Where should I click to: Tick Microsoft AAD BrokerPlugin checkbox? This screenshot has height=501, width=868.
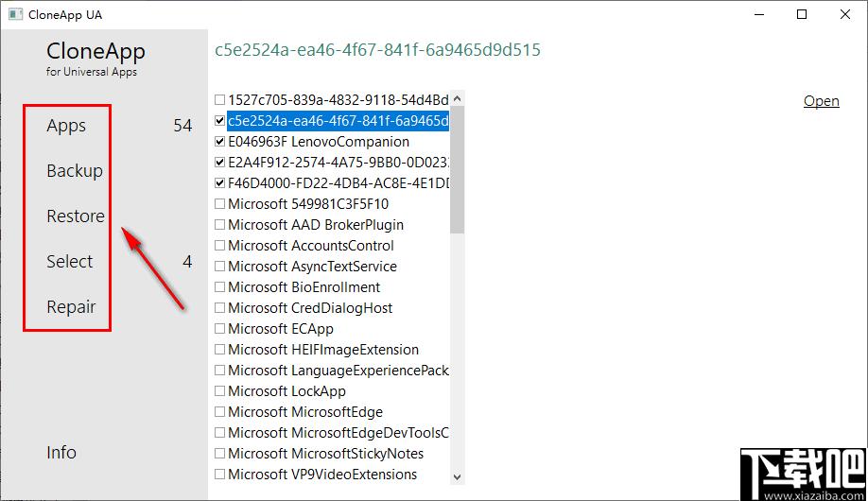[x=219, y=225]
